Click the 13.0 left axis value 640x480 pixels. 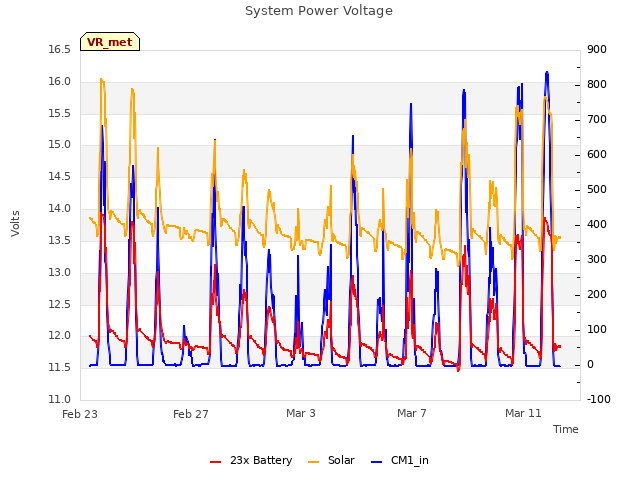pyautogui.click(x=60, y=272)
